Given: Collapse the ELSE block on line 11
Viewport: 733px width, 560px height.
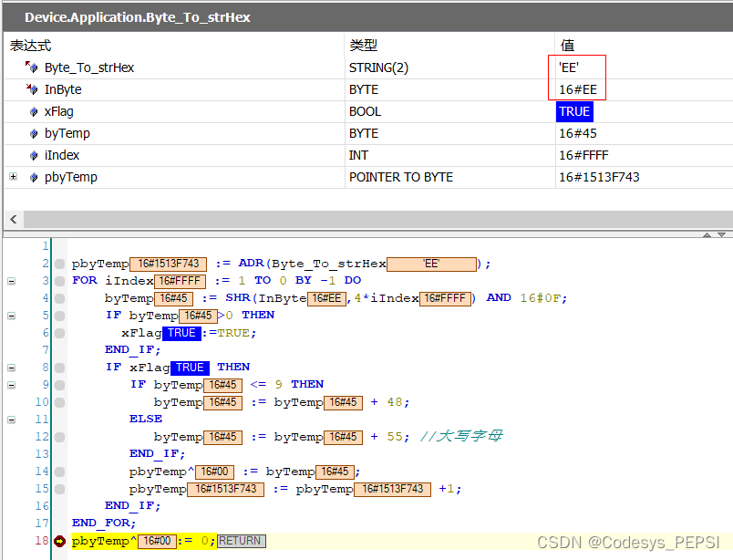Looking at the screenshot, I should click(12, 420).
